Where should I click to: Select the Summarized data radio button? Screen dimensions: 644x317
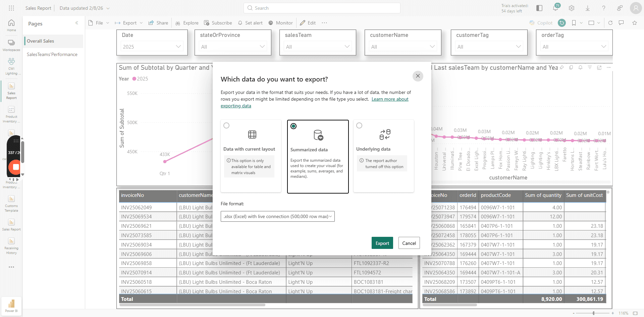coord(293,126)
